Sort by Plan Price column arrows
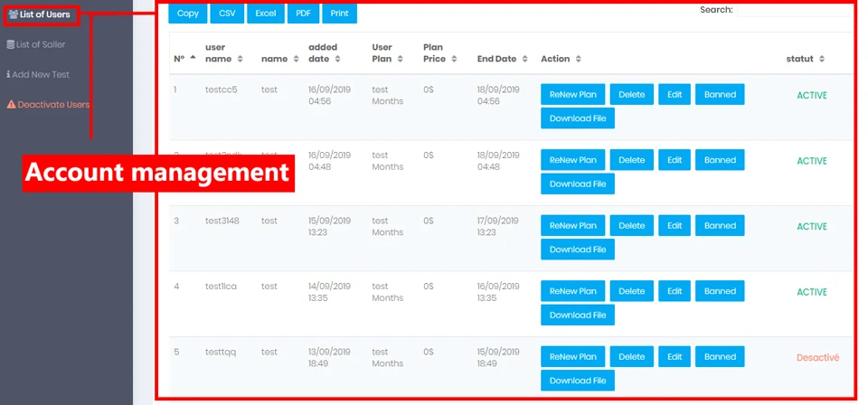Screen dimensions: 868x405 click(x=454, y=59)
